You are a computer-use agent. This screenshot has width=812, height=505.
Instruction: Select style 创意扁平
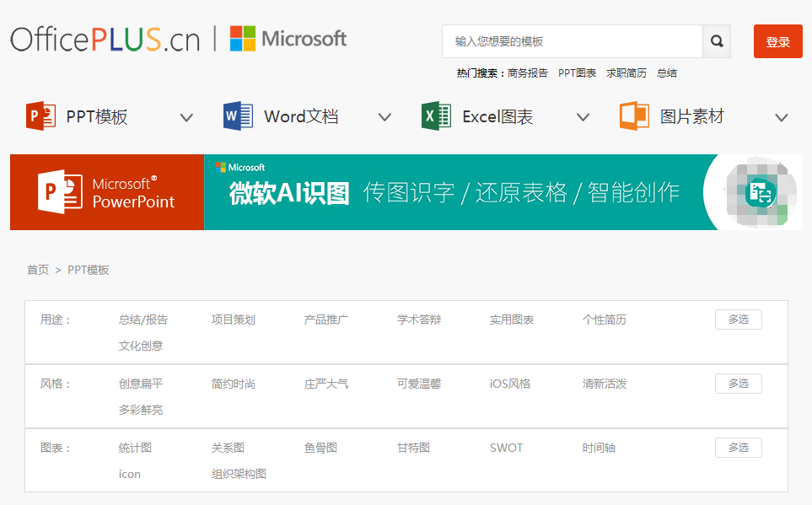[x=141, y=384]
